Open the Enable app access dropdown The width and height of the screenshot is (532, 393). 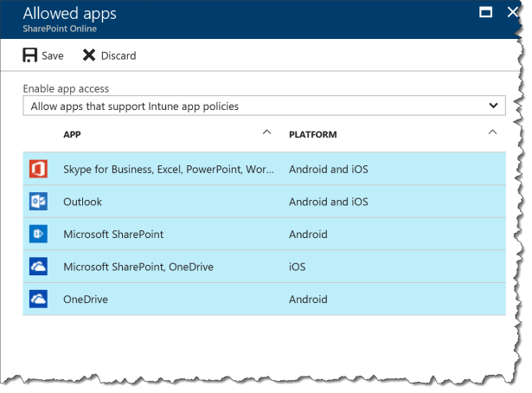coord(264,106)
